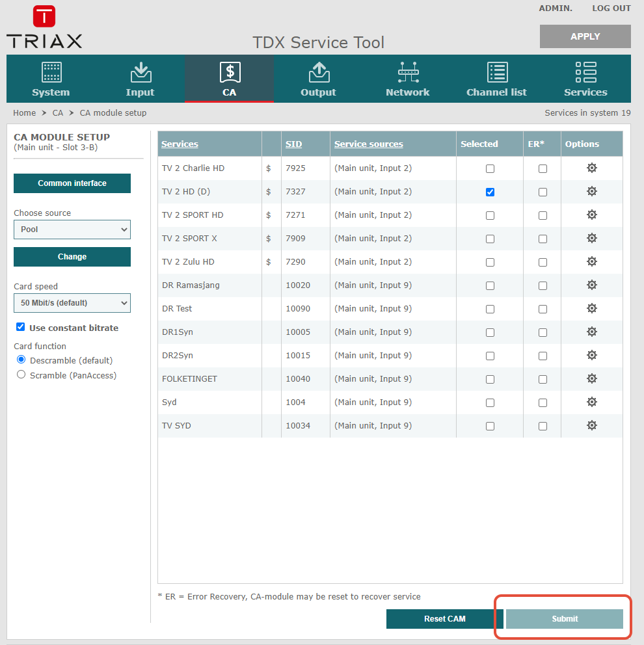Select TV 2 Charlie HD checkbox
This screenshot has width=644, height=645.
click(490, 168)
